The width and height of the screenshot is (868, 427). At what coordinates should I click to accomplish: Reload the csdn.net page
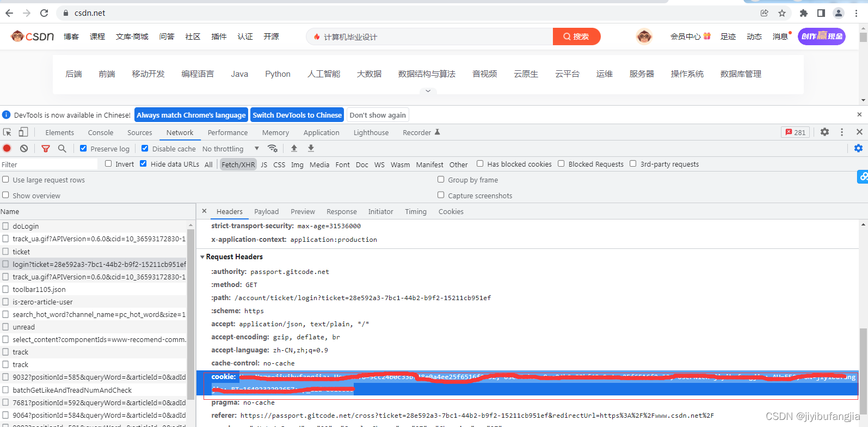[44, 13]
